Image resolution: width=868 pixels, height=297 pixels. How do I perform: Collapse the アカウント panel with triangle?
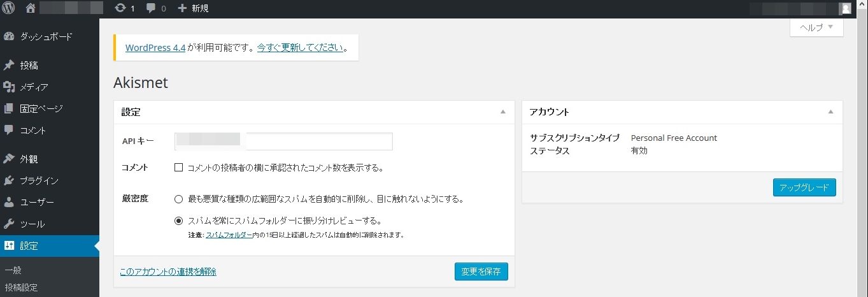click(830, 112)
